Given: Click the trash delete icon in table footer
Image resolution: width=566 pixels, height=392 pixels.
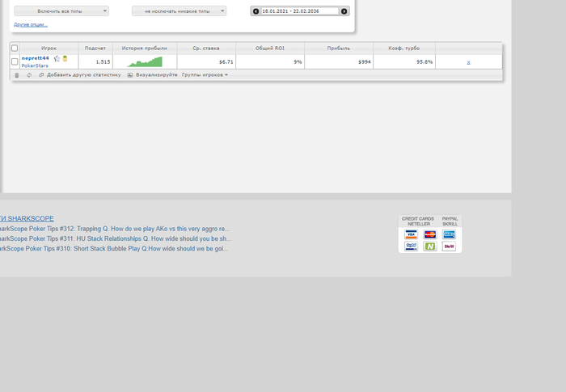Looking at the screenshot, I should (x=17, y=75).
